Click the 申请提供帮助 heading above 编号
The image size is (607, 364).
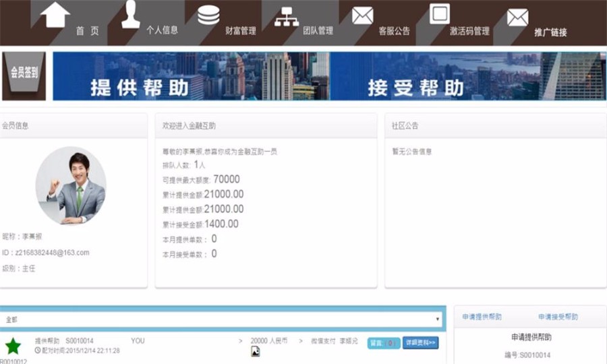(531, 337)
